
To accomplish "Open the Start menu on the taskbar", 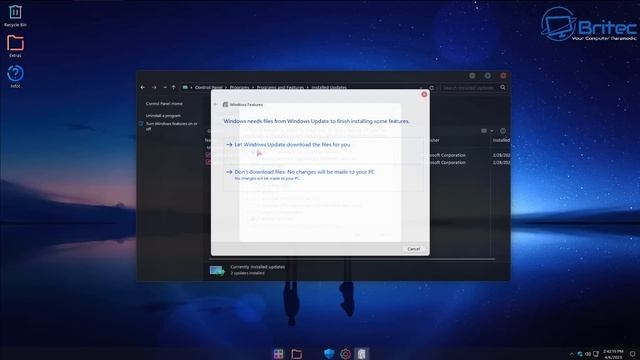I will click(x=278, y=353).
